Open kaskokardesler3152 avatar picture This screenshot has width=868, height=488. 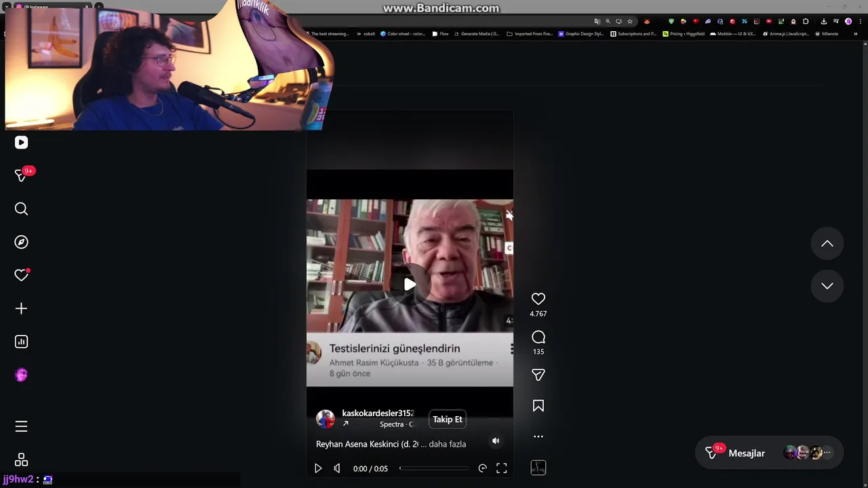tap(325, 419)
